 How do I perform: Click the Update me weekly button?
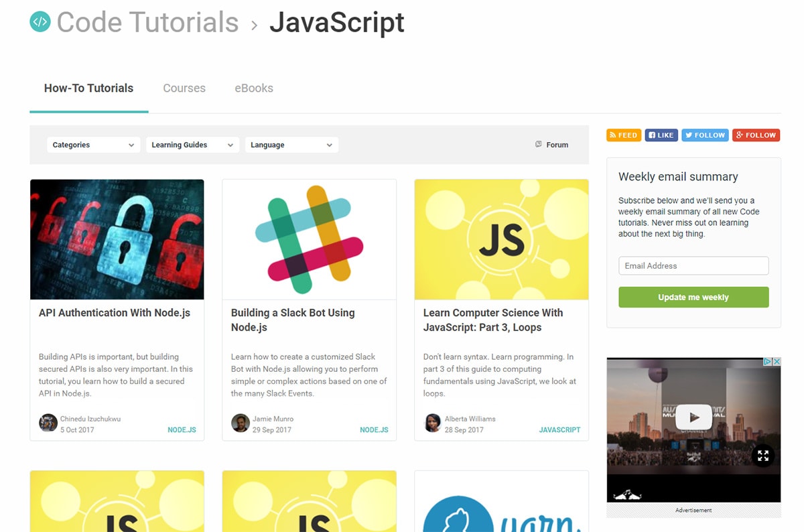pos(693,297)
